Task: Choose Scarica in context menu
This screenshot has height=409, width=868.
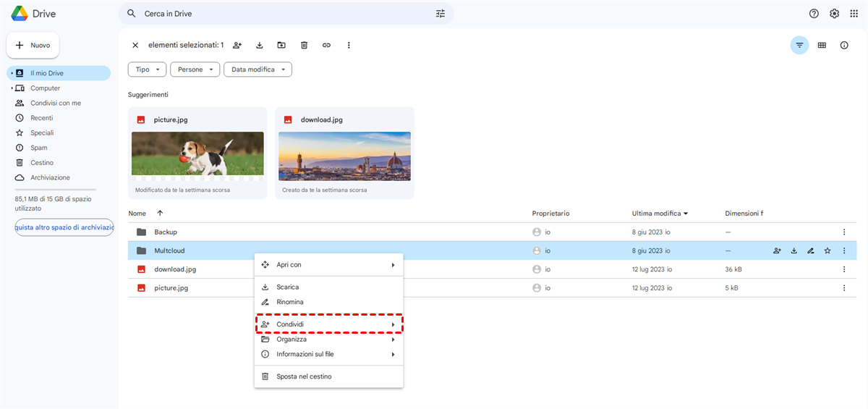Action: (328, 287)
